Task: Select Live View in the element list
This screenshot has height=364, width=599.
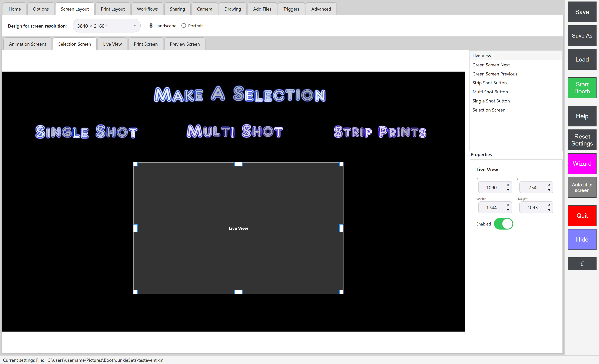Action: 515,56
